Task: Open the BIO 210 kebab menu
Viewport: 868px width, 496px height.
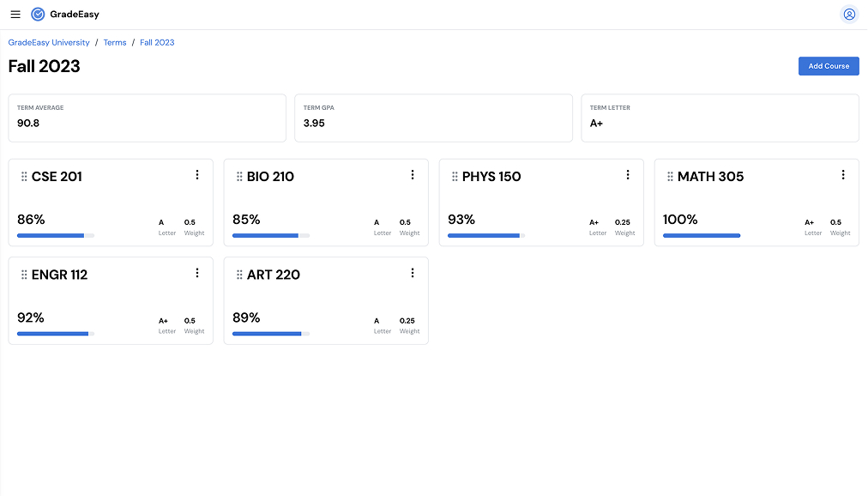Action: 413,174
